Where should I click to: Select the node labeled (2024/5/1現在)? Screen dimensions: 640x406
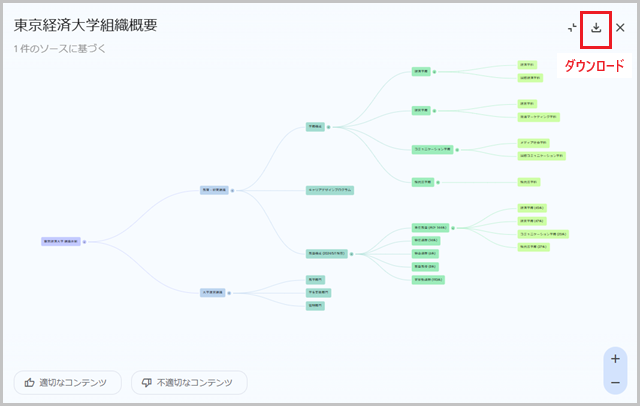click(x=327, y=253)
